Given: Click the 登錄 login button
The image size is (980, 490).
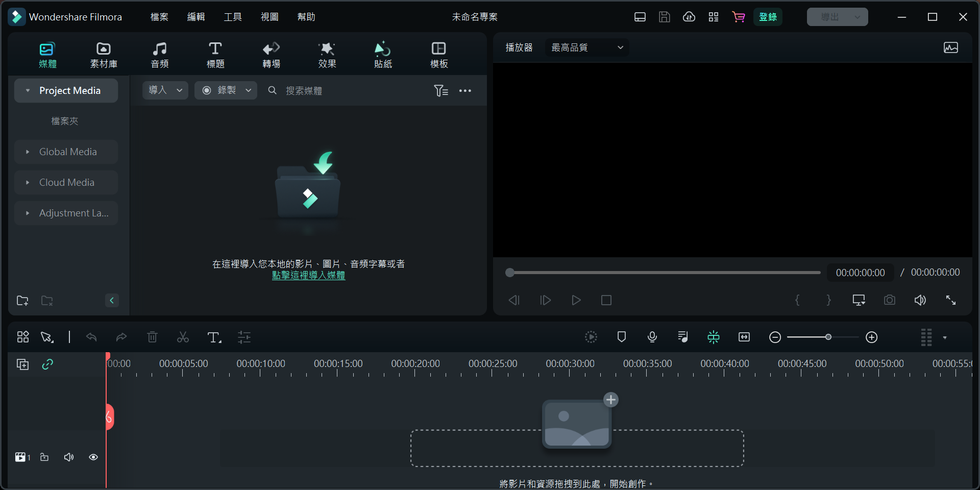Looking at the screenshot, I should click(768, 17).
